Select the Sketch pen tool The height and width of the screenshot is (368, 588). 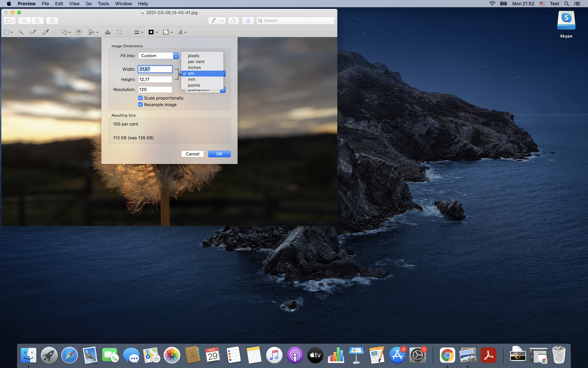(33, 32)
